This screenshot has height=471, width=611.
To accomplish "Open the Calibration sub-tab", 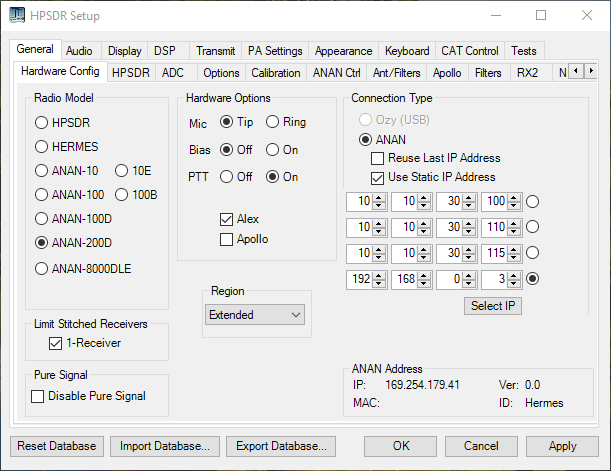I will point(275,73).
